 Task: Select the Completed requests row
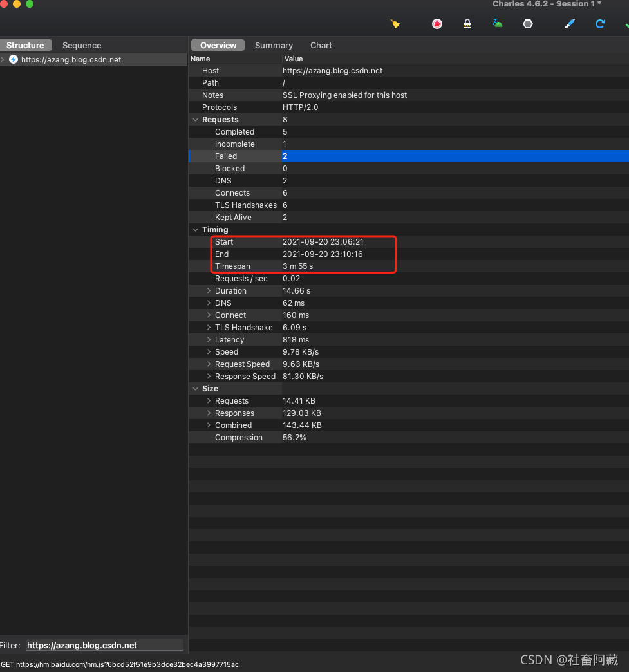point(409,131)
